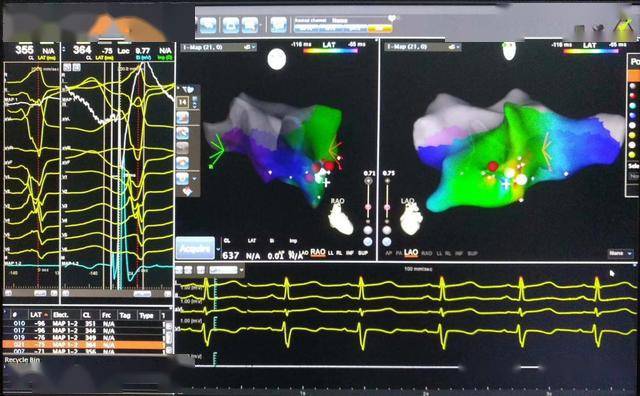The width and height of the screenshot is (640, 396).
Task: Click the first blue toolbar icon at top
Action: tap(208, 25)
